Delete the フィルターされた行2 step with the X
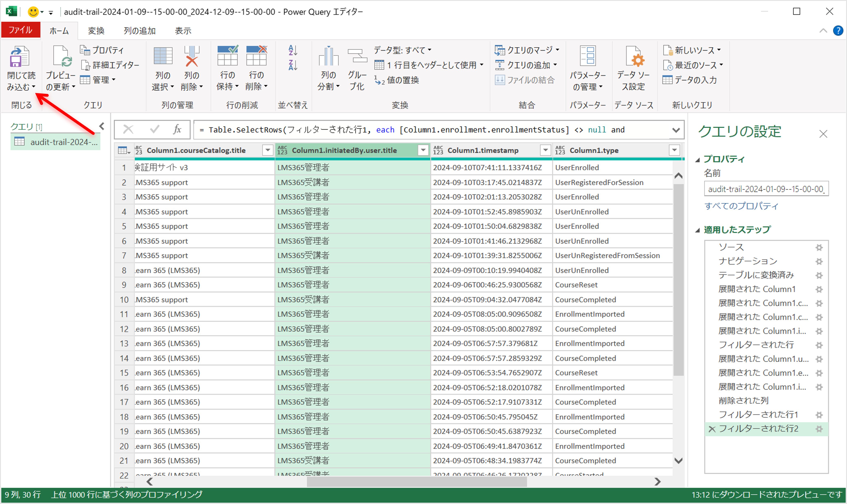 [712, 429]
